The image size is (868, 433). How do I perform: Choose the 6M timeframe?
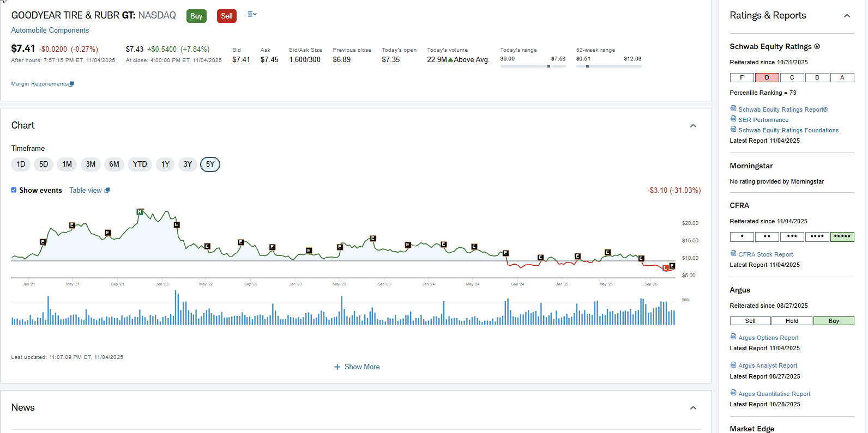click(x=114, y=164)
